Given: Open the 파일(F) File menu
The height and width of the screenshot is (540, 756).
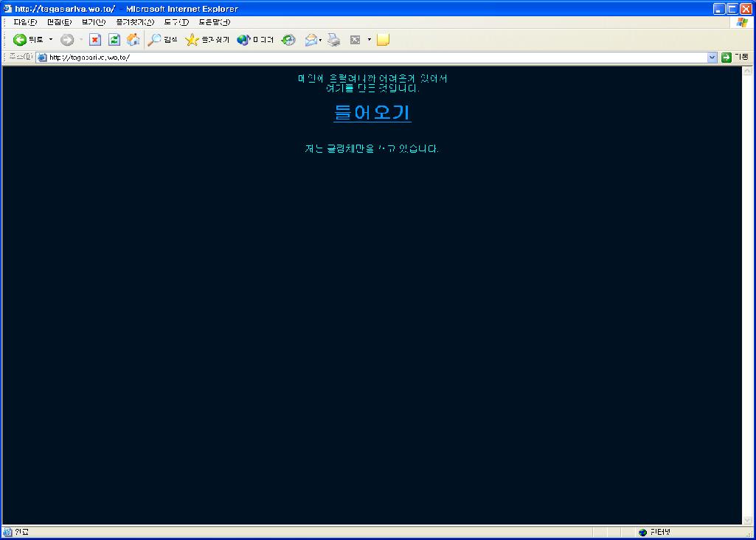Looking at the screenshot, I should (25, 22).
